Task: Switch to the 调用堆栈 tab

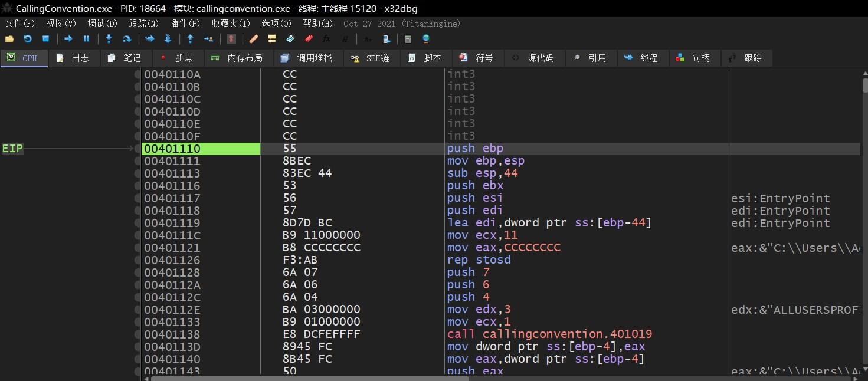Action: coord(307,58)
